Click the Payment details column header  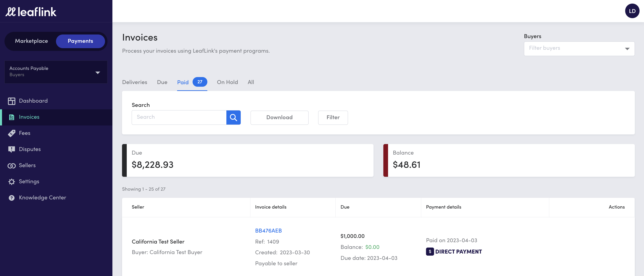click(444, 207)
